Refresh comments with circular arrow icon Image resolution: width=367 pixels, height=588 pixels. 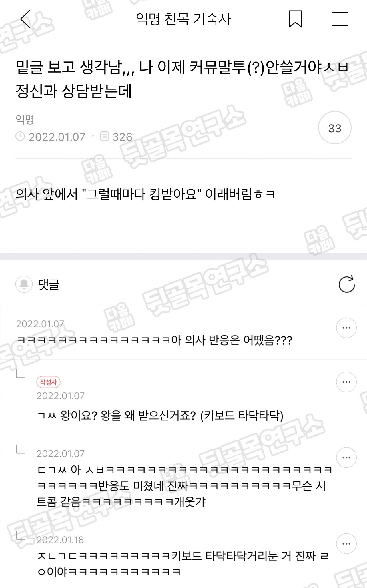(x=346, y=284)
